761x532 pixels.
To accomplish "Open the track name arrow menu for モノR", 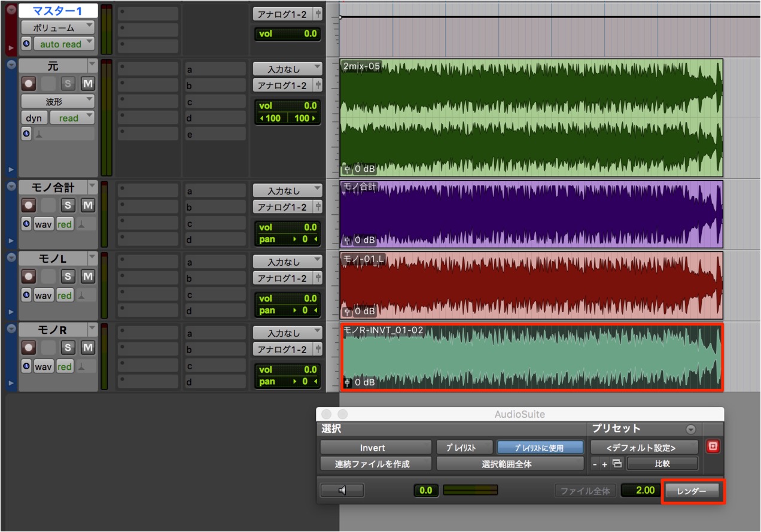I will [x=92, y=330].
